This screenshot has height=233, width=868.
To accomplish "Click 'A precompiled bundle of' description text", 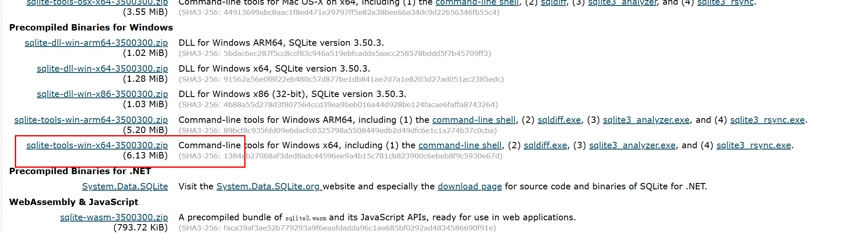I will 230,217.
